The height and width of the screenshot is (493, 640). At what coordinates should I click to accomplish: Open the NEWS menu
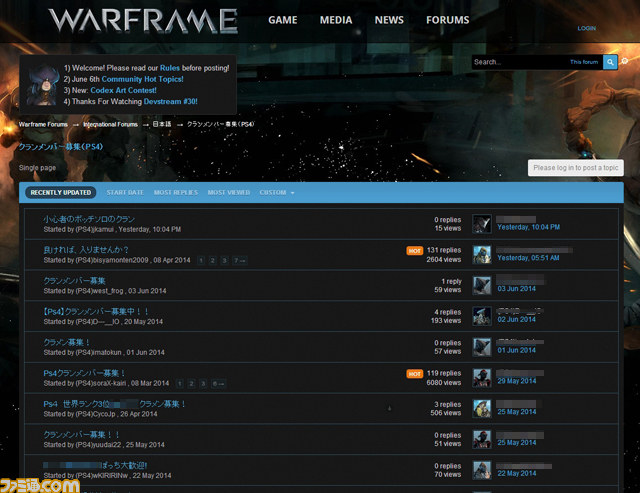[389, 20]
